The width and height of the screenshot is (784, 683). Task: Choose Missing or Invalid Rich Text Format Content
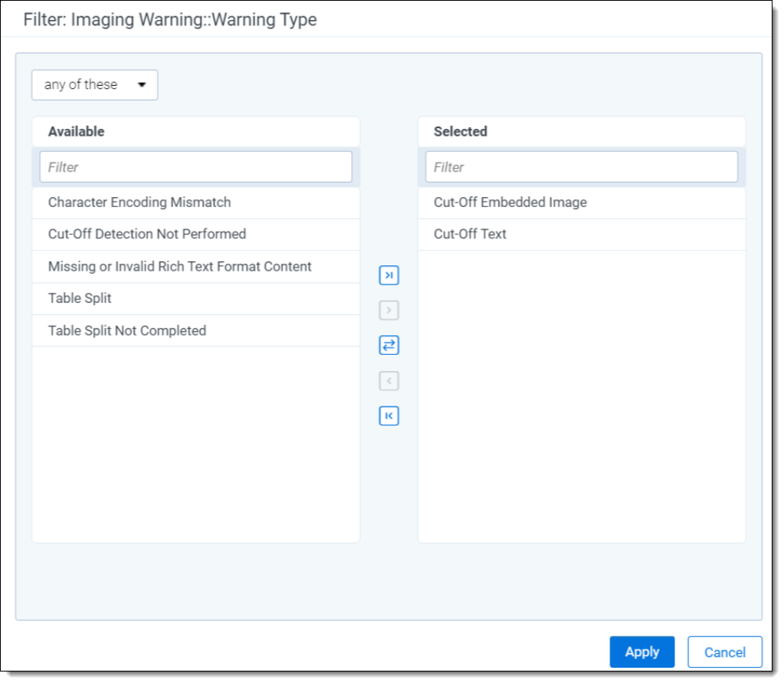179,267
